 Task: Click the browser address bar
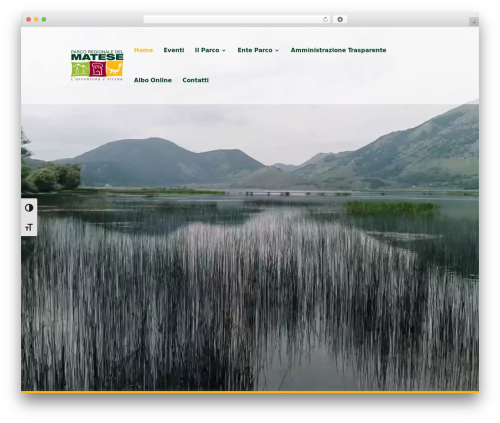[237, 20]
